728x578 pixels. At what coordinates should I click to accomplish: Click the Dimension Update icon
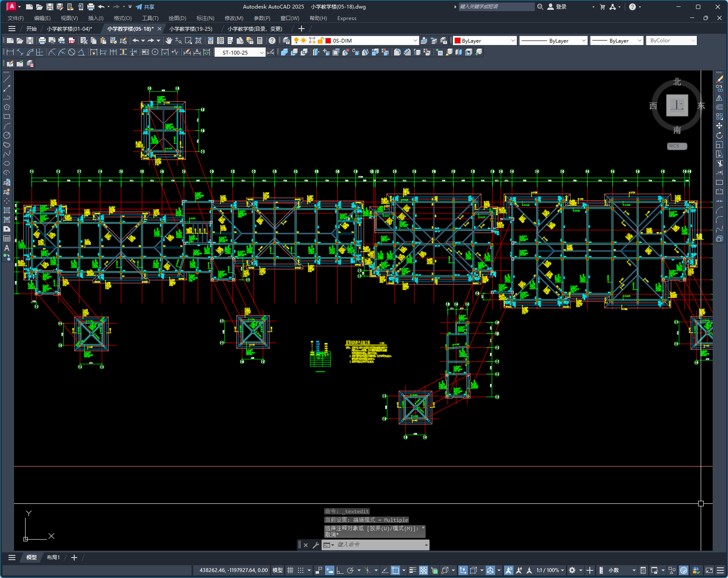207,52
